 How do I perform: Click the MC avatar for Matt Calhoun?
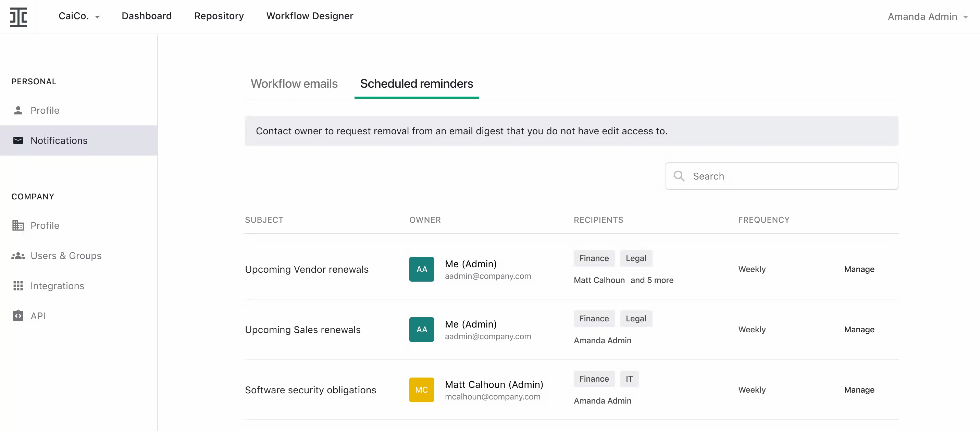tap(422, 390)
